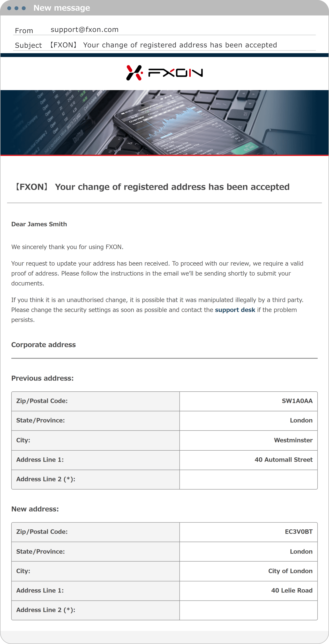This screenshot has width=329, height=644.
Task: Click the sender address support@fxon.com
Action: click(85, 29)
